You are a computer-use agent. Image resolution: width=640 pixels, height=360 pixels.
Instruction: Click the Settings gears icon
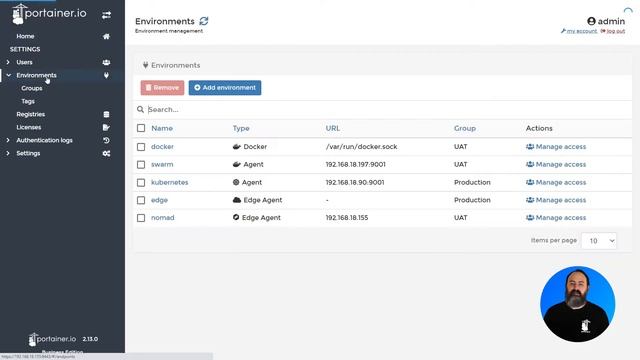click(106, 153)
